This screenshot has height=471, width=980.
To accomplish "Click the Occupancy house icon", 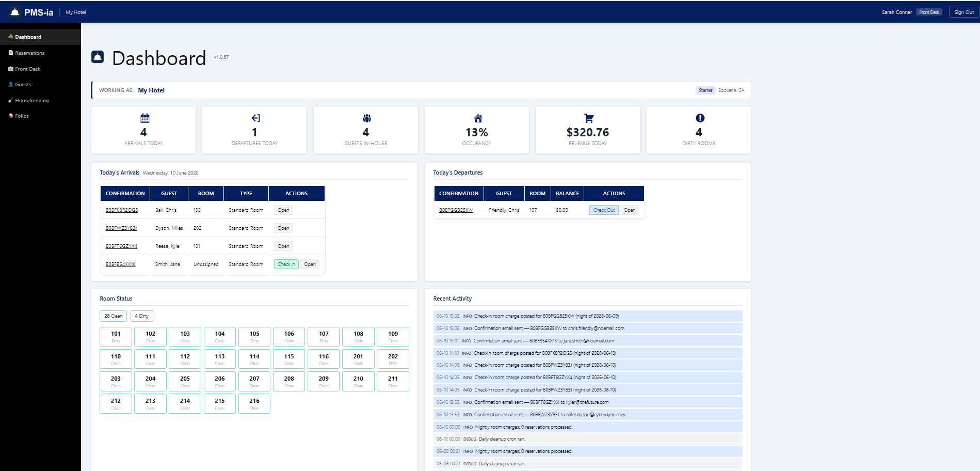I will [x=478, y=118].
